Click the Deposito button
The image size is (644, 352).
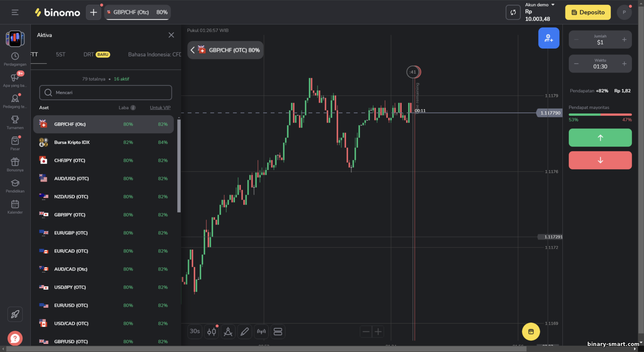[588, 12]
